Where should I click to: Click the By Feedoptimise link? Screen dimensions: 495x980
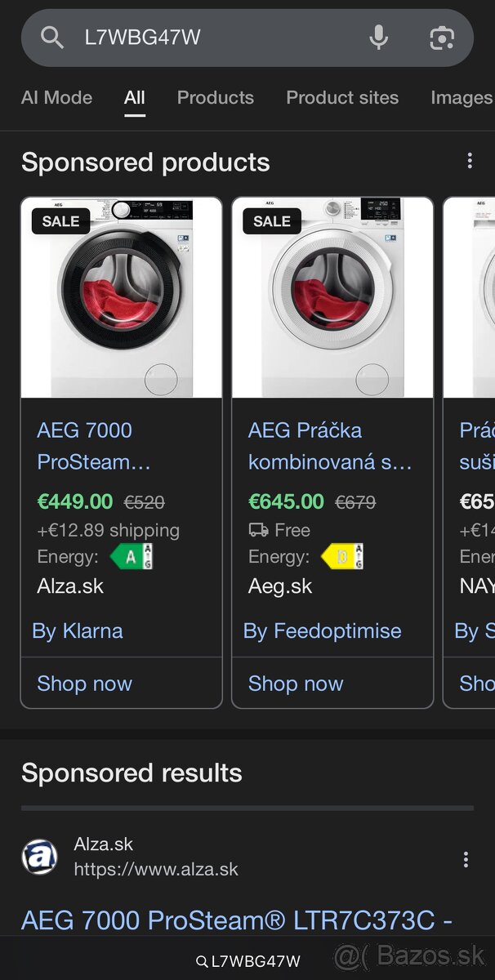click(323, 630)
